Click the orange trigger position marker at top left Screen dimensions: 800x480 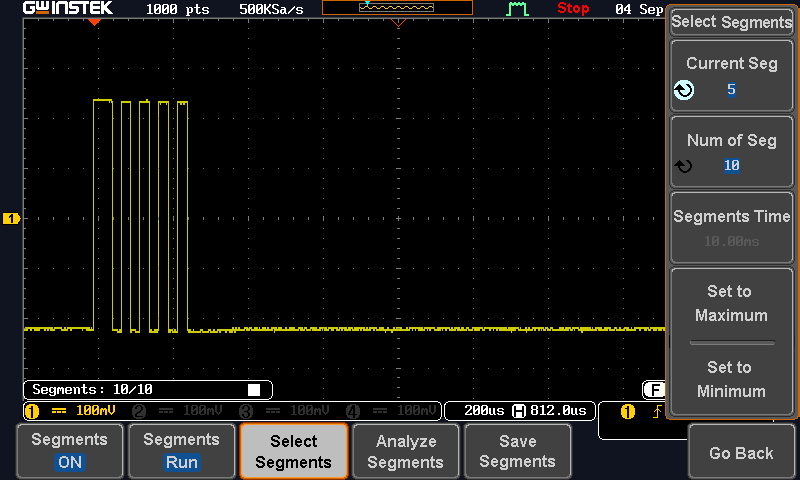tap(94, 21)
